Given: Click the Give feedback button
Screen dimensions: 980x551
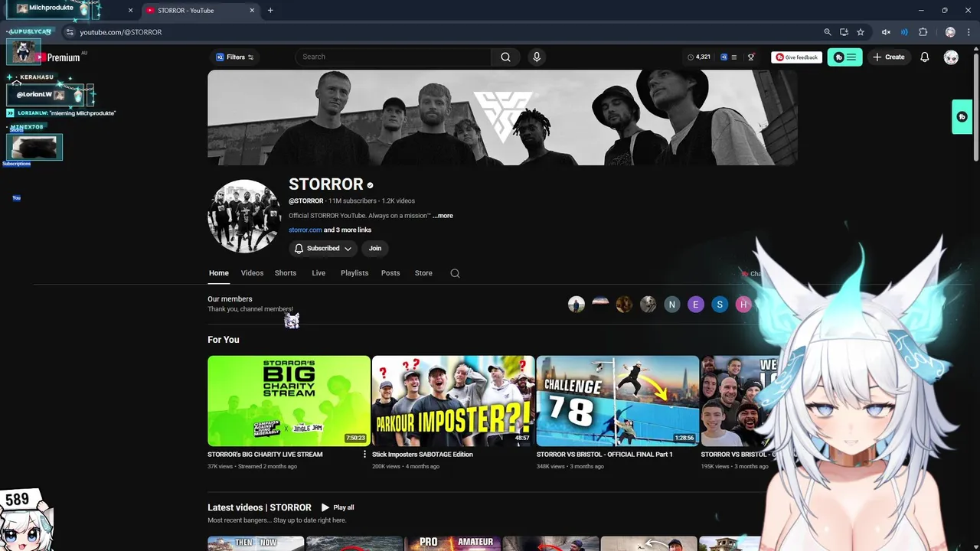Looking at the screenshot, I should click(x=796, y=57).
